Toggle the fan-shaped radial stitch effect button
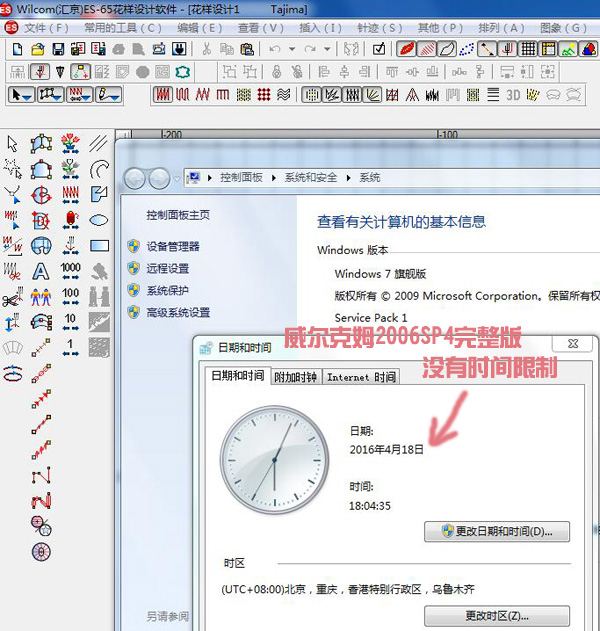 (372, 95)
